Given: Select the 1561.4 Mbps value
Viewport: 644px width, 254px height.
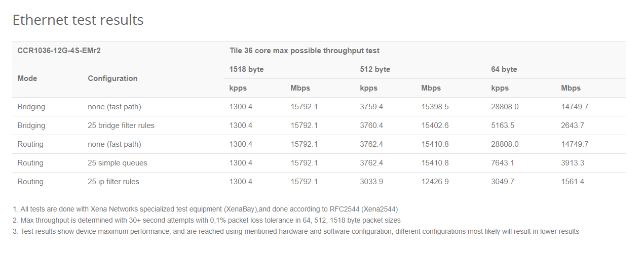Looking at the screenshot, I should click(x=573, y=182).
